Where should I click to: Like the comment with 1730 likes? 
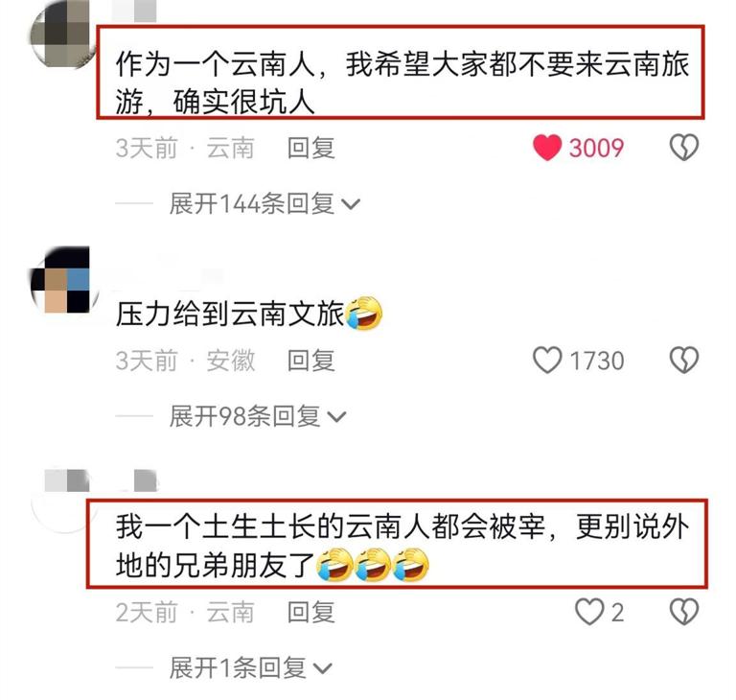pos(547,361)
